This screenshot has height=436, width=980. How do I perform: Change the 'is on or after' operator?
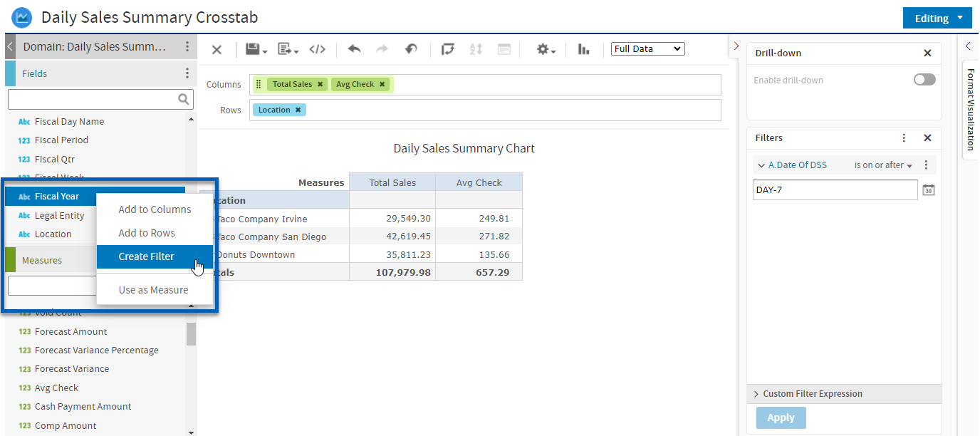click(x=884, y=165)
